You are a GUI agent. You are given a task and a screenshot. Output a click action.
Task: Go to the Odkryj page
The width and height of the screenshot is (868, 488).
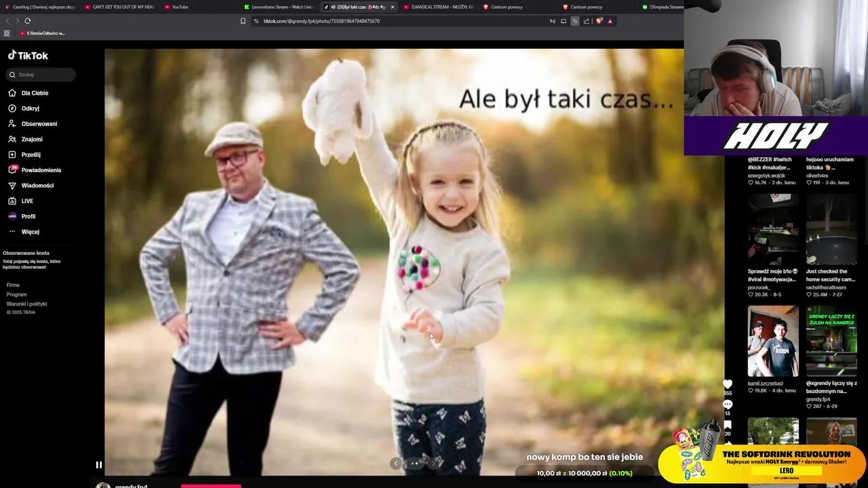click(30, 108)
